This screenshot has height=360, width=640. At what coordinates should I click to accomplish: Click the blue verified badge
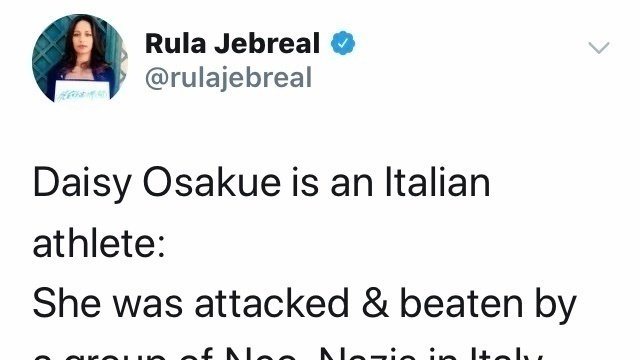click(342, 43)
